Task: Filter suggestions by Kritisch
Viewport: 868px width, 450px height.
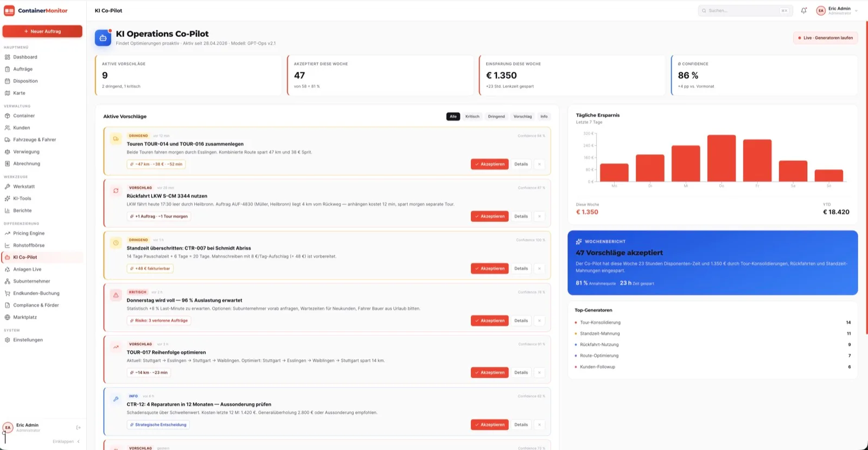Action: coord(473,116)
